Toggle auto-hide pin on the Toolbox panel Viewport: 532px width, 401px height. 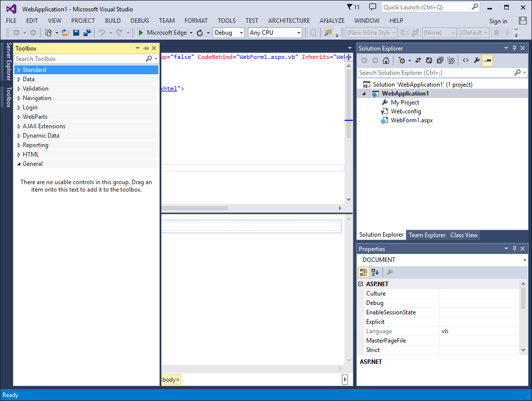pyautogui.click(x=146, y=48)
